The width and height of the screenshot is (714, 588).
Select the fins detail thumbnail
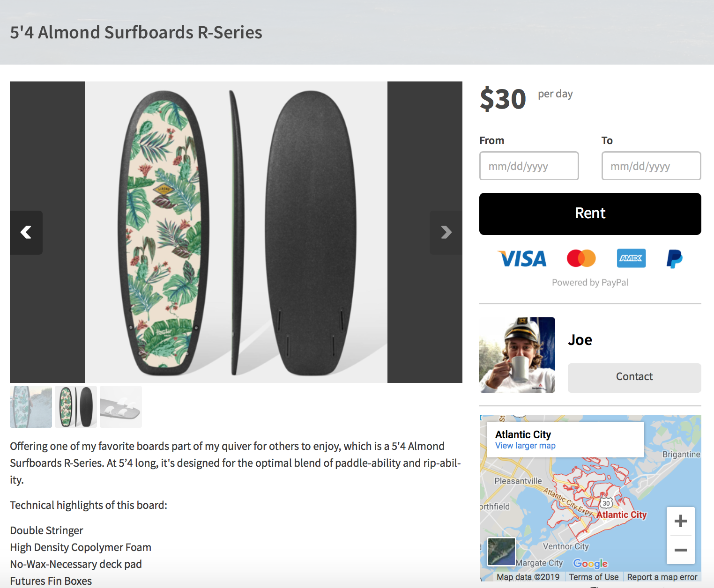click(120, 407)
